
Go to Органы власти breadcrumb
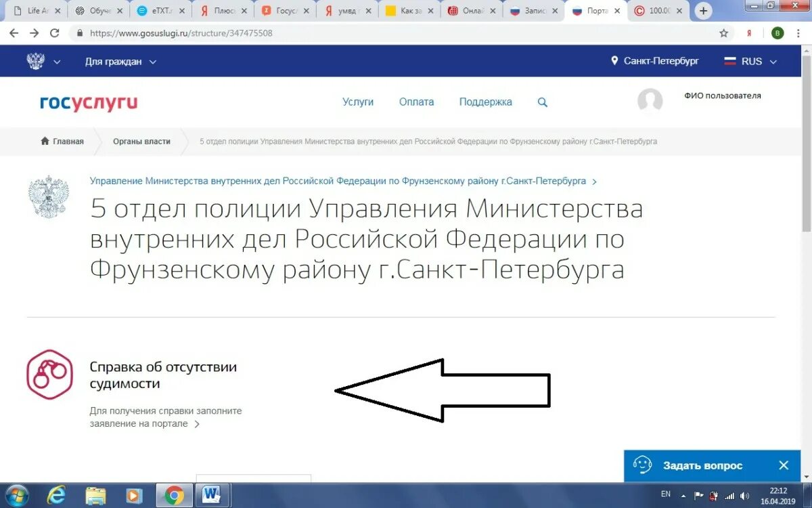[x=141, y=142]
